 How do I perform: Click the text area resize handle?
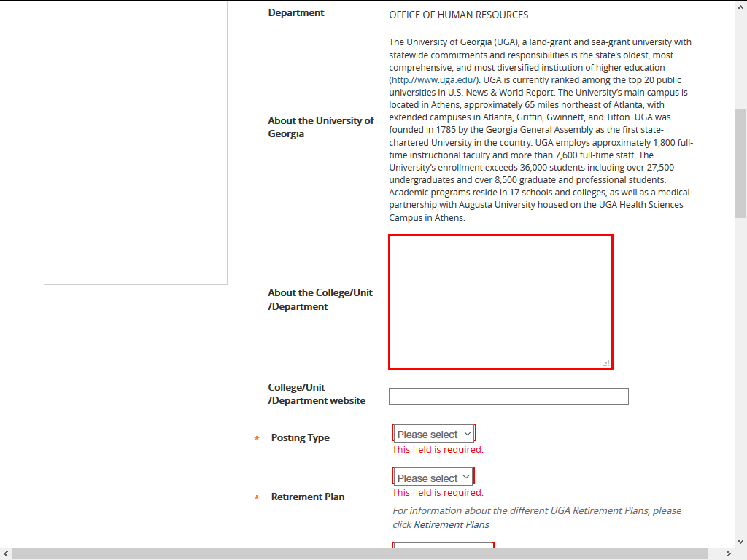coord(606,362)
